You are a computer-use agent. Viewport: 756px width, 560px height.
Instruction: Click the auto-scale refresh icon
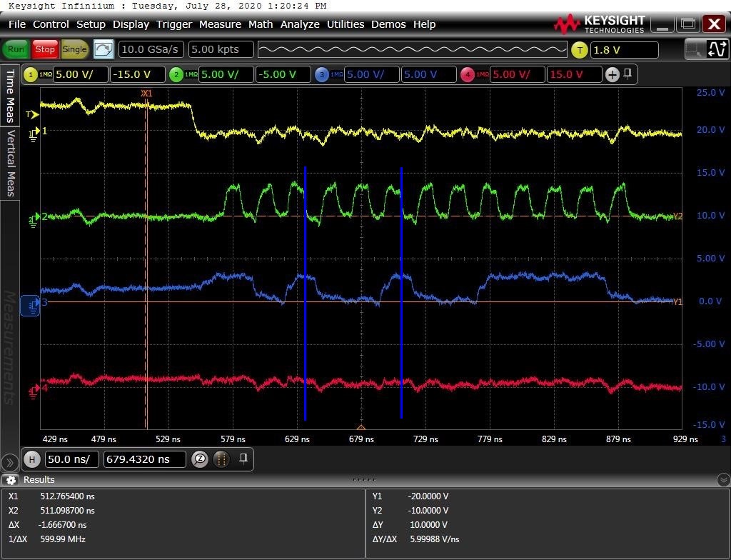click(x=104, y=49)
